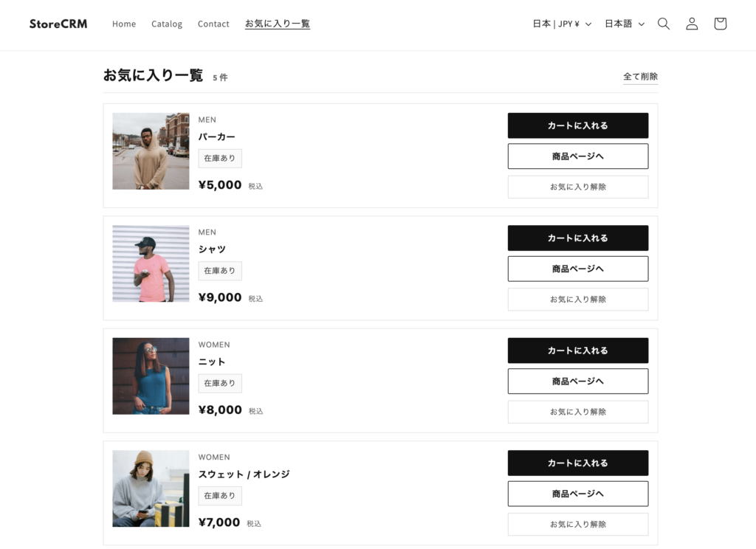This screenshot has height=549, width=756.
Task: Open the pink シャツ product image
Action: (151, 263)
